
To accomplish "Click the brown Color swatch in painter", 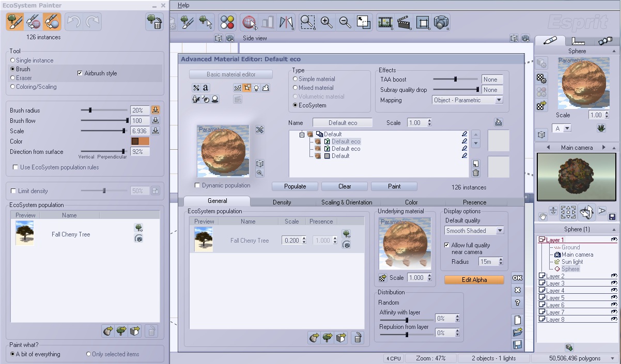I will coord(140,141).
